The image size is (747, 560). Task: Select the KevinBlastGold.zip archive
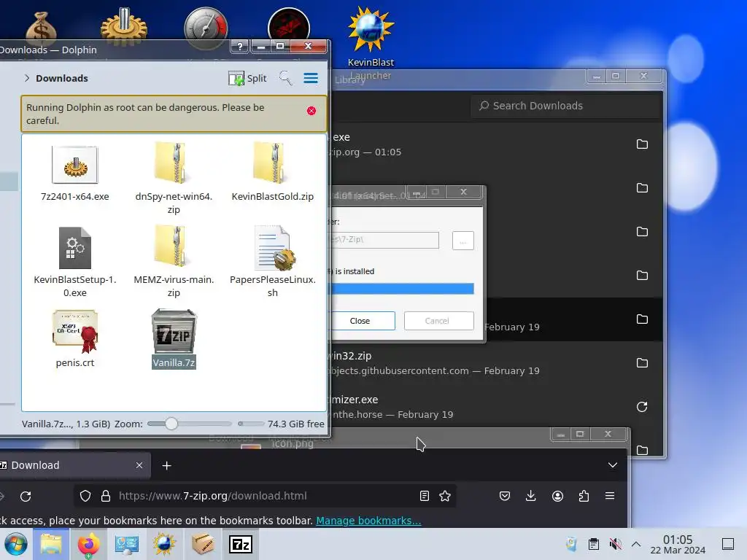point(273,172)
